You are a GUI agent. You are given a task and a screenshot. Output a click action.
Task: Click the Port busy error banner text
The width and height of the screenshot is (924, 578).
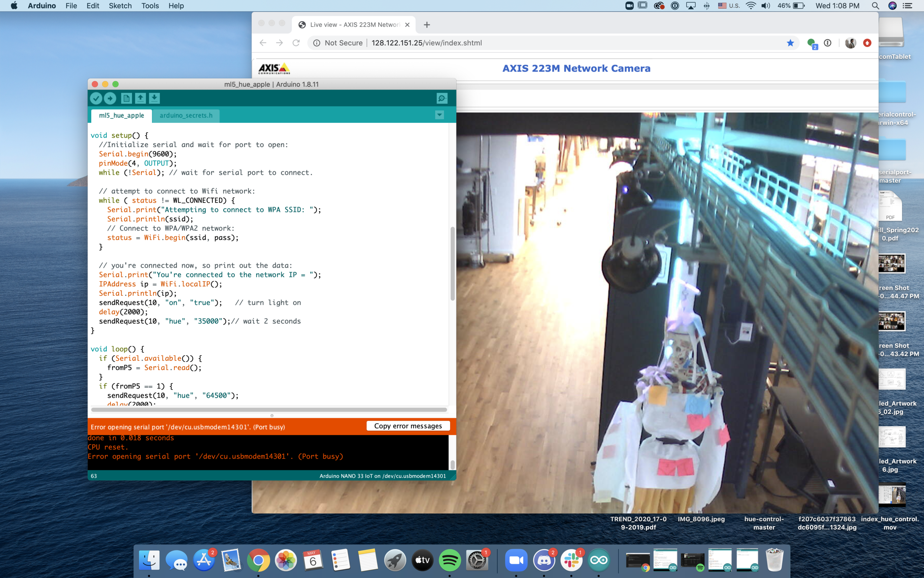click(187, 427)
